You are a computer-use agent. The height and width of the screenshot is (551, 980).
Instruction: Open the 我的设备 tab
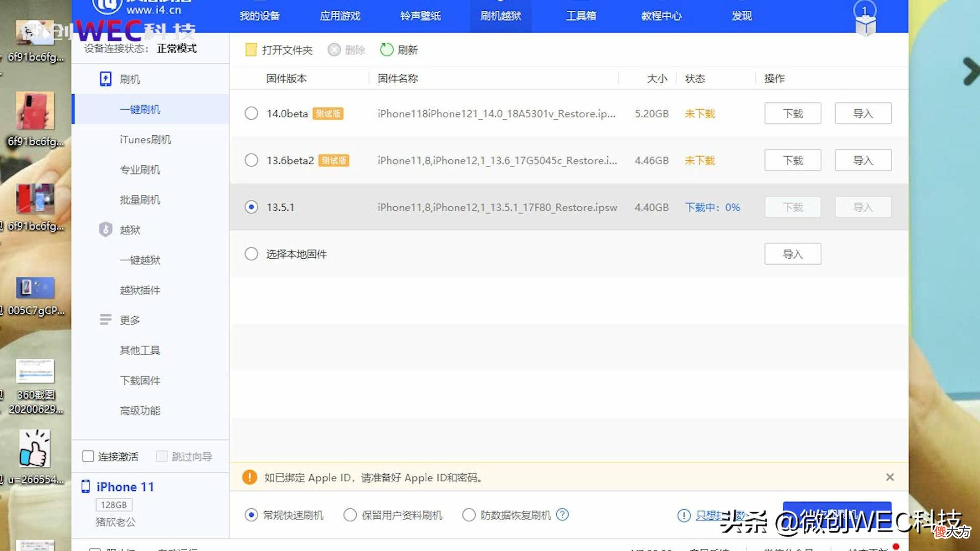click(x=260, y=16)
